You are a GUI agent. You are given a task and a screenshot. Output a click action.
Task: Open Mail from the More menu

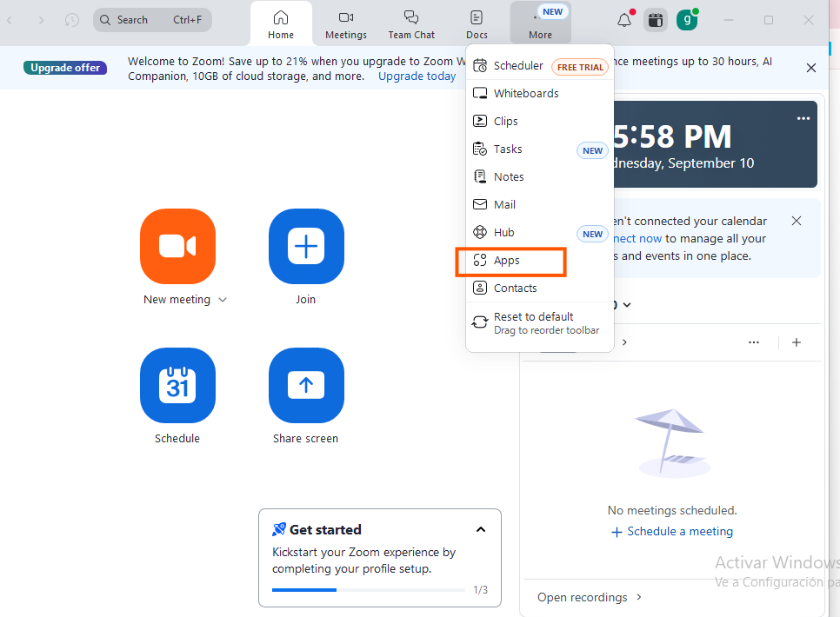click(540, 204)
